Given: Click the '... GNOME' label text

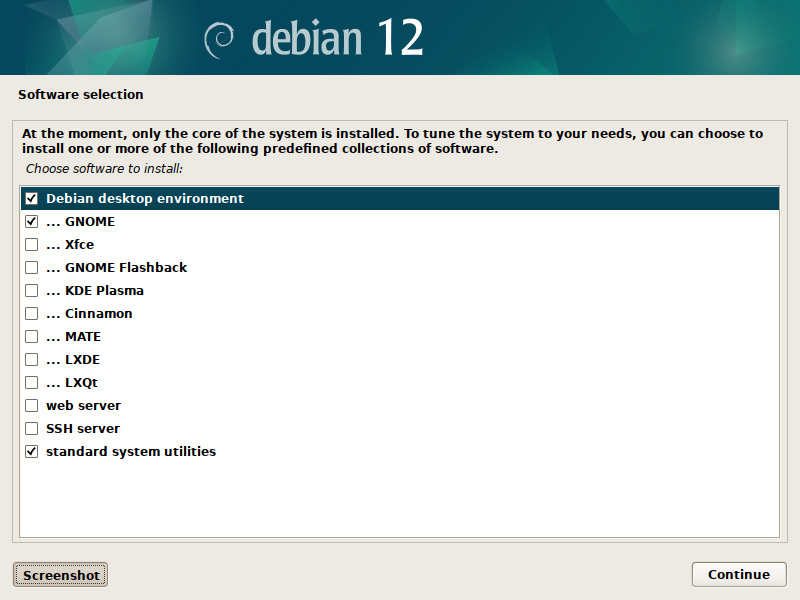Looking at the screenshot, I should (81, 221).
